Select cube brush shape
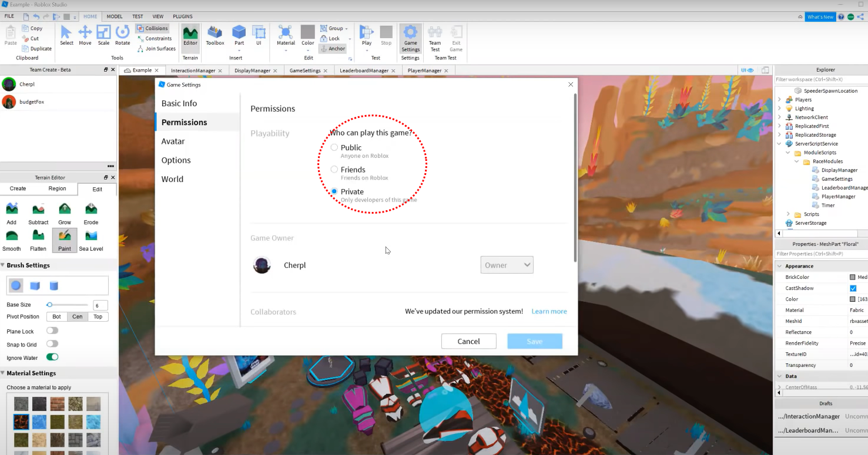Viewport: 868px width, 455px height. [x=35, y=286]
